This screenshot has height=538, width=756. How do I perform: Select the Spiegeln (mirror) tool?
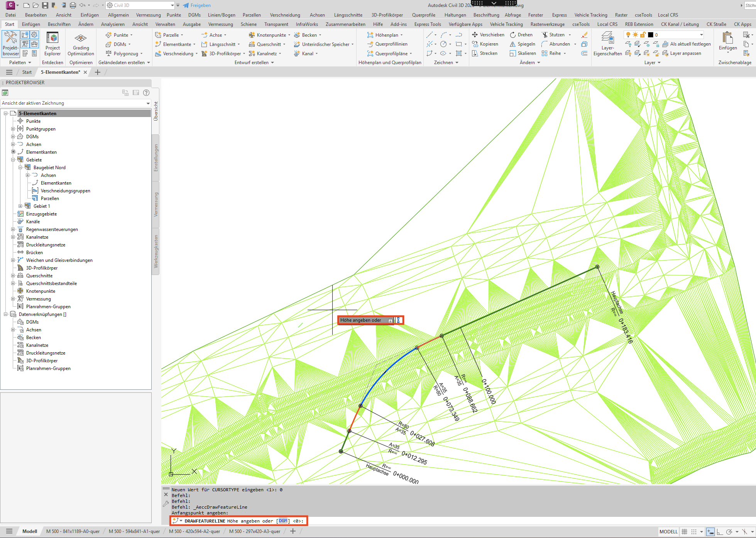point(522,44)
